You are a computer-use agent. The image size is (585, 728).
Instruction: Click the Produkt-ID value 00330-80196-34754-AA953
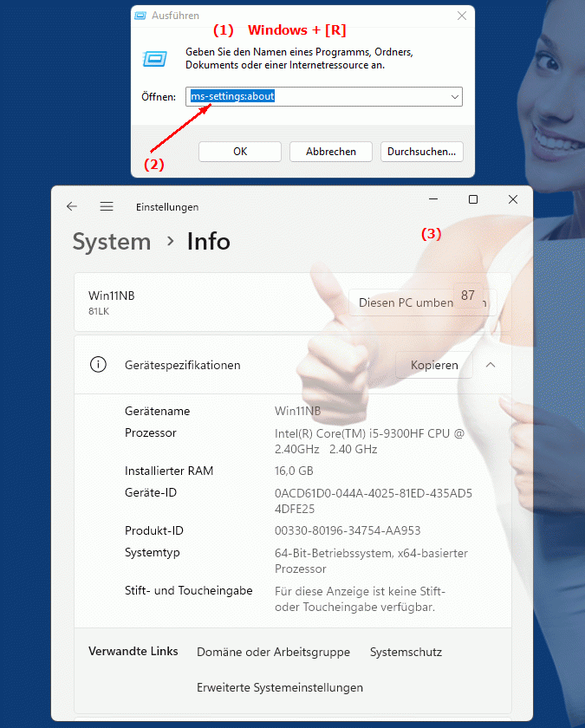tap(348, 530)
